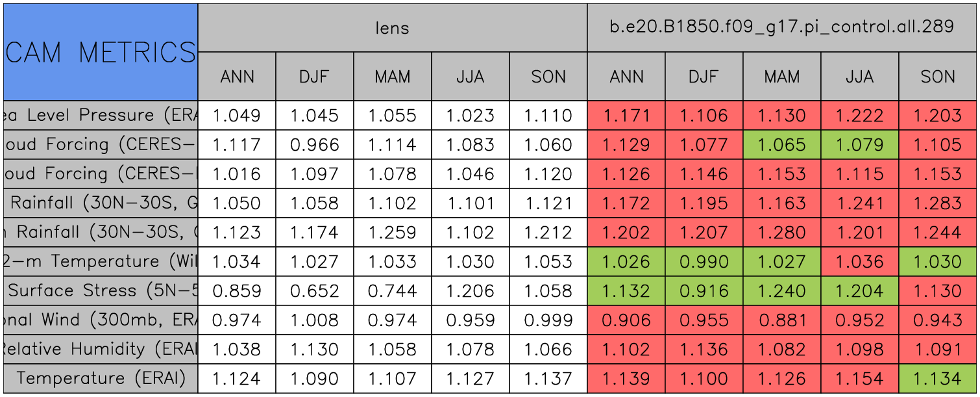Screen dimensions: 980x397
Task: Click the red cell showing 0.881
Action: (781, 320)
